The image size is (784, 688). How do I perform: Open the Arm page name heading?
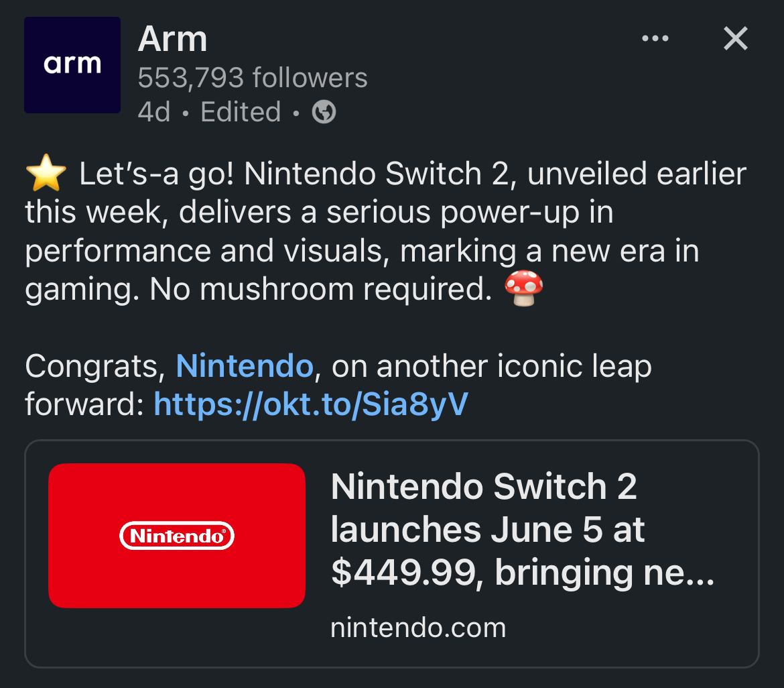point(172,39)
